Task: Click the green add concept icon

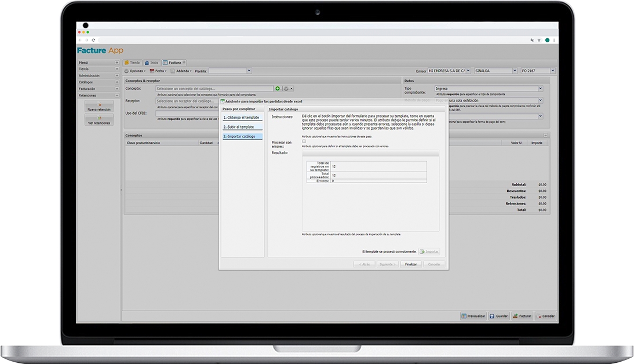Action: [x=278, y=89]
